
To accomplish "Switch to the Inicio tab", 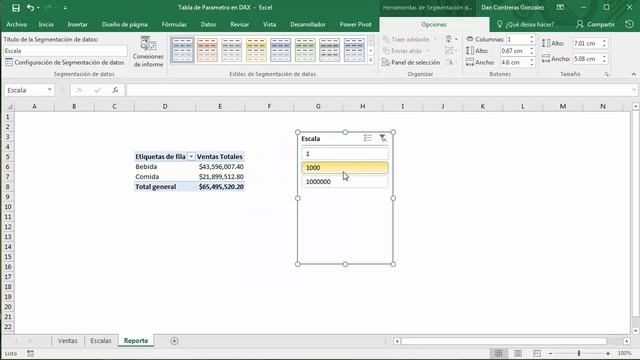I will tap(46, 24).
